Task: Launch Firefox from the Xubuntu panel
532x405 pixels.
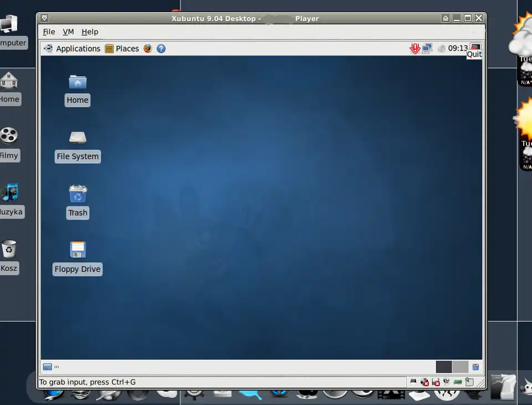Action: pos(147,48)
